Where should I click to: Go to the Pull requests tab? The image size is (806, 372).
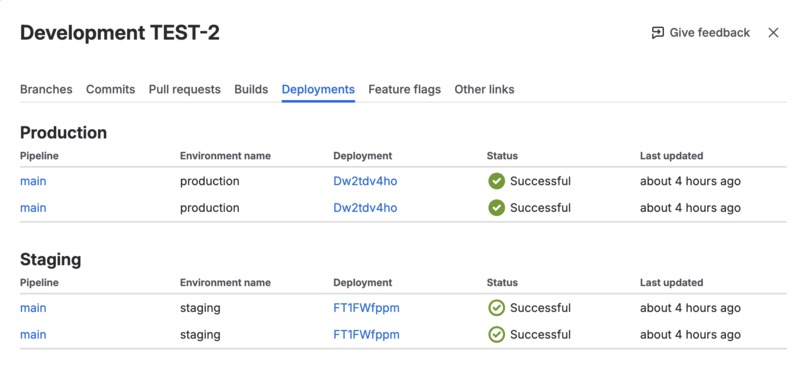click(x=185, y=89)
